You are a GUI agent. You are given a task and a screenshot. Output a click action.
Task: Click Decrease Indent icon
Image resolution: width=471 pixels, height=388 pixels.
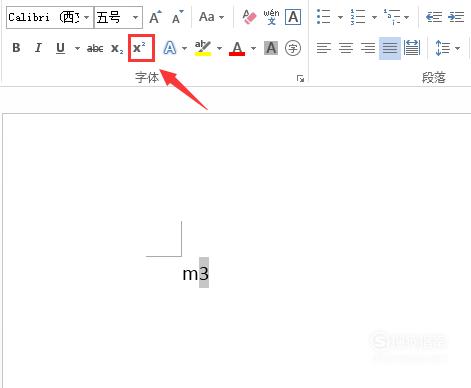[434, 17]
